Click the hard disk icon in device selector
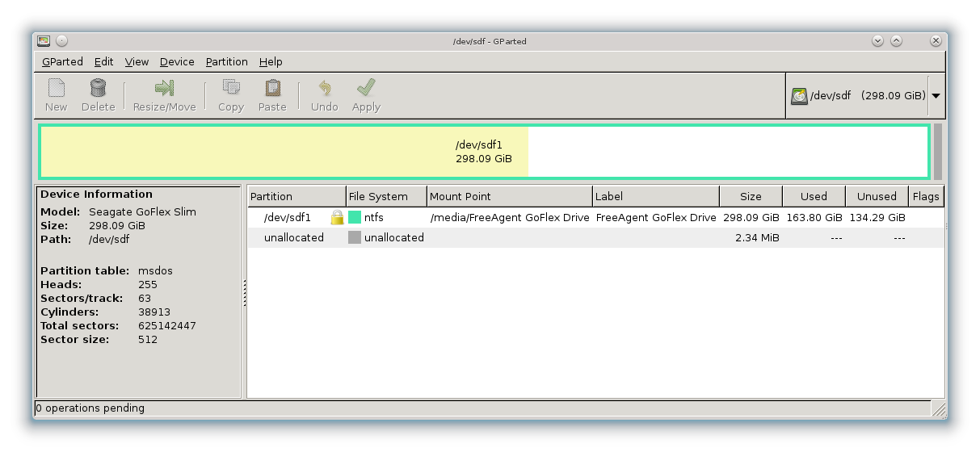This screenshot has width=980, height=452. (x=799, y=96)
